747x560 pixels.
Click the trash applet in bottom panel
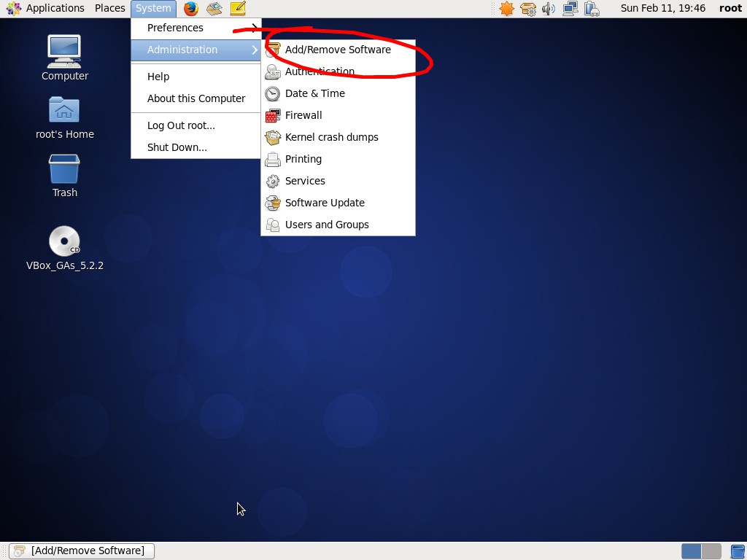click(737, 551)
